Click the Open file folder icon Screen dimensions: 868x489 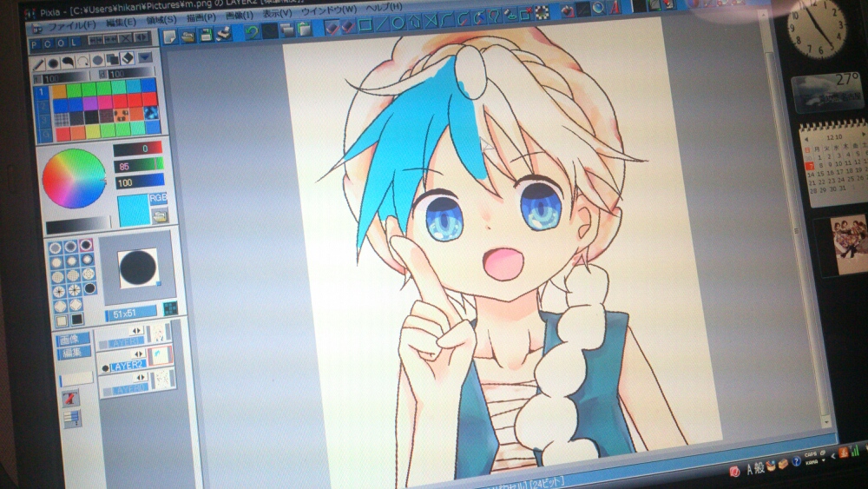pos(187,36)
